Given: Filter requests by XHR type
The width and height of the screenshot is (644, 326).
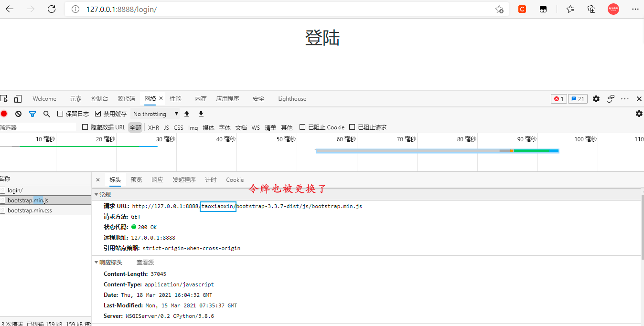Looking at the screenshot, I should [x=153, y=127].
